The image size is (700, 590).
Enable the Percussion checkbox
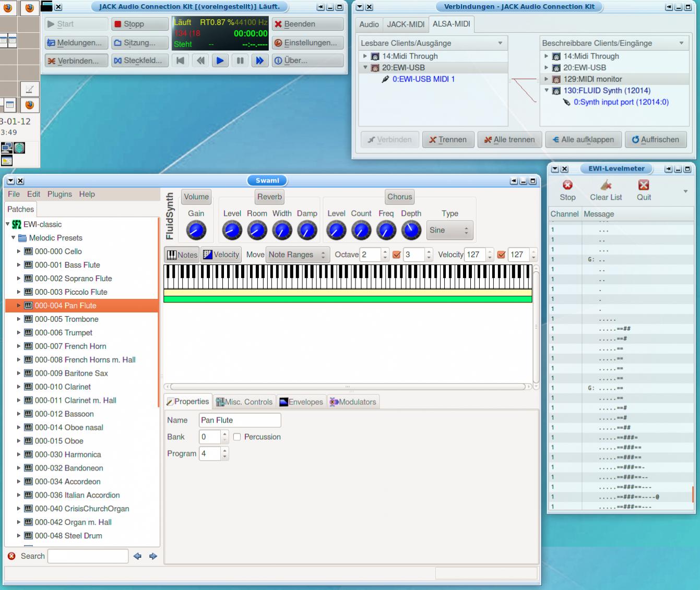pos(237,437)
